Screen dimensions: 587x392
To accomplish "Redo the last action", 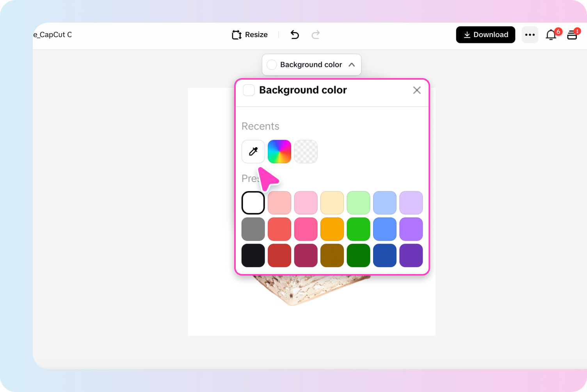I will point(316,35).
